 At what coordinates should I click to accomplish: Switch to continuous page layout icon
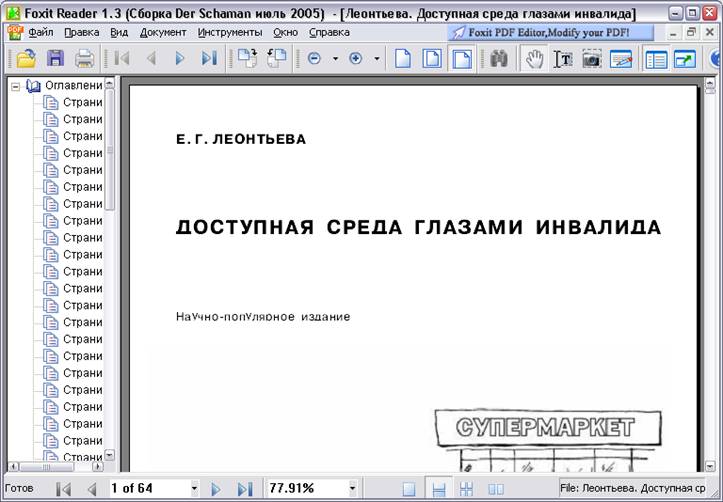coord(439,489)
